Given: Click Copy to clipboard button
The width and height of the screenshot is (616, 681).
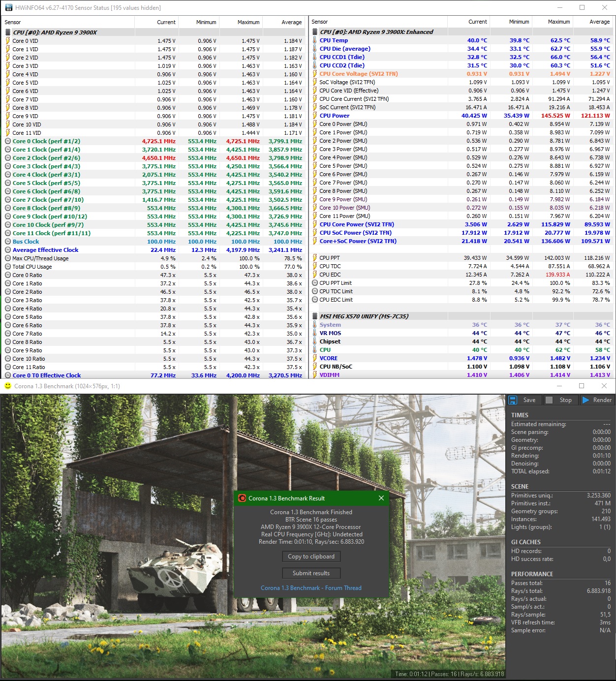Looking at the screenshot, I should [311, 557].
